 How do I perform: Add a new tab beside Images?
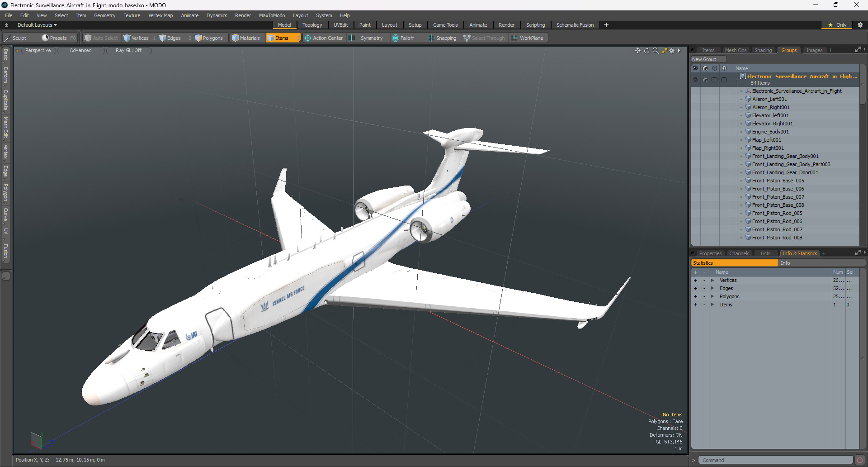coord(830,50)
